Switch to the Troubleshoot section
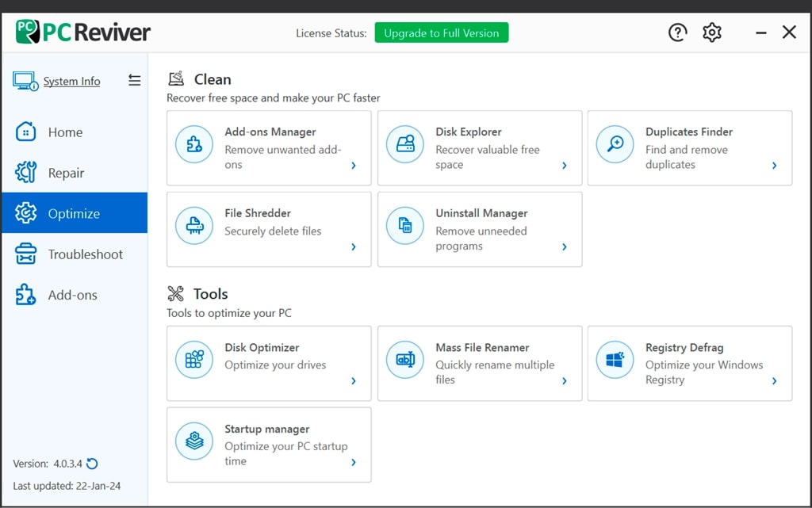This screenshot has width=812, height=508. tap(85, 254)
